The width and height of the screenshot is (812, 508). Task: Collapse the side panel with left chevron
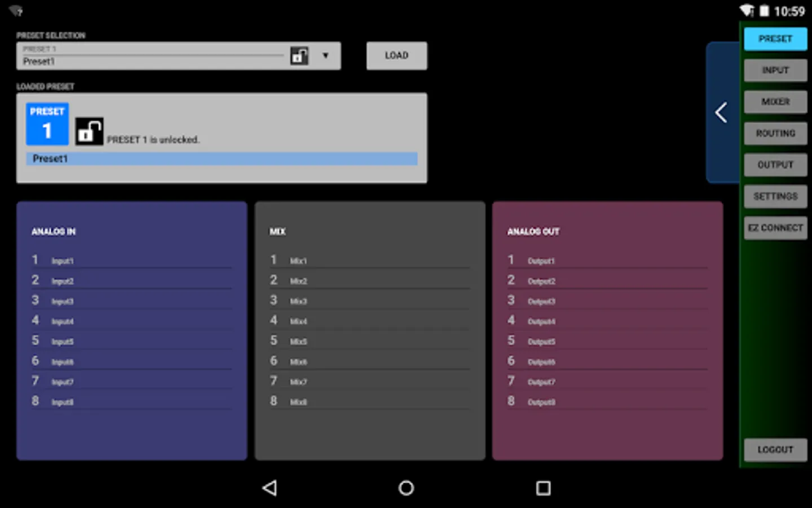721,112
